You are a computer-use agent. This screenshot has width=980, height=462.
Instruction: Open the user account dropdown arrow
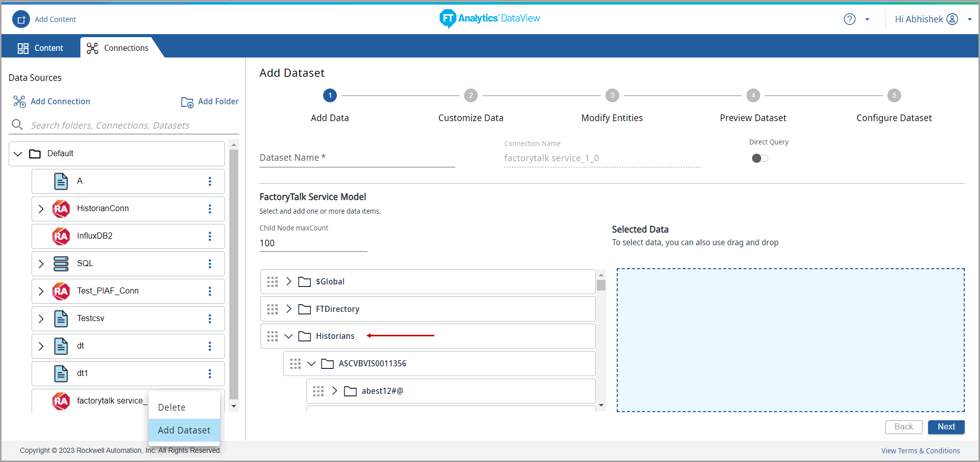tap(969, 20)
